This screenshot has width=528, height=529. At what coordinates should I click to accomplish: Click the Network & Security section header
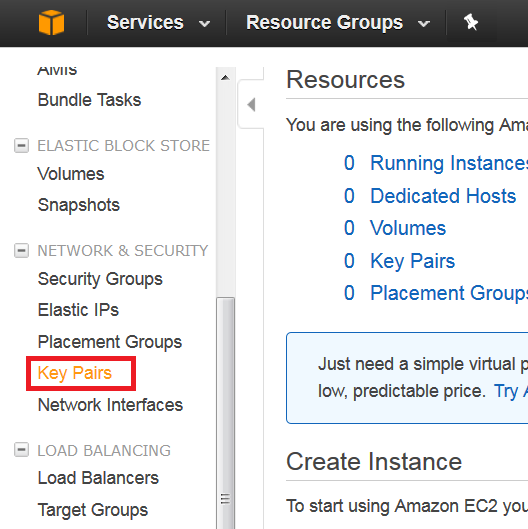123,251
